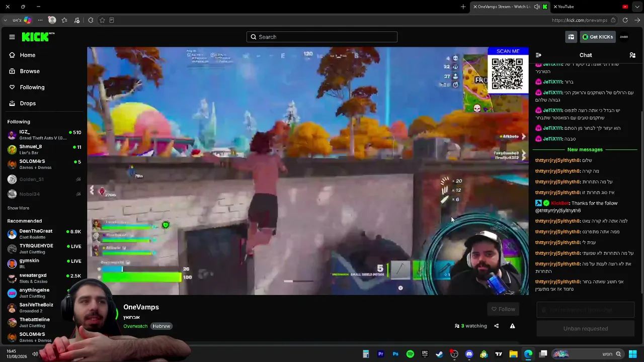644x362 pixels.
Task: Open the browser favorites list icon
Action: (64, 20)
